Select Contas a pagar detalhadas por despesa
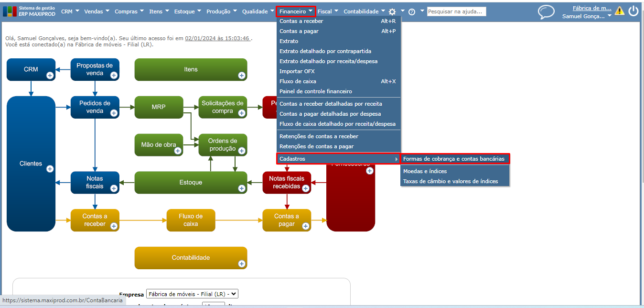The width and height of the screenshot is (644, 308). (x=339, y=114)
